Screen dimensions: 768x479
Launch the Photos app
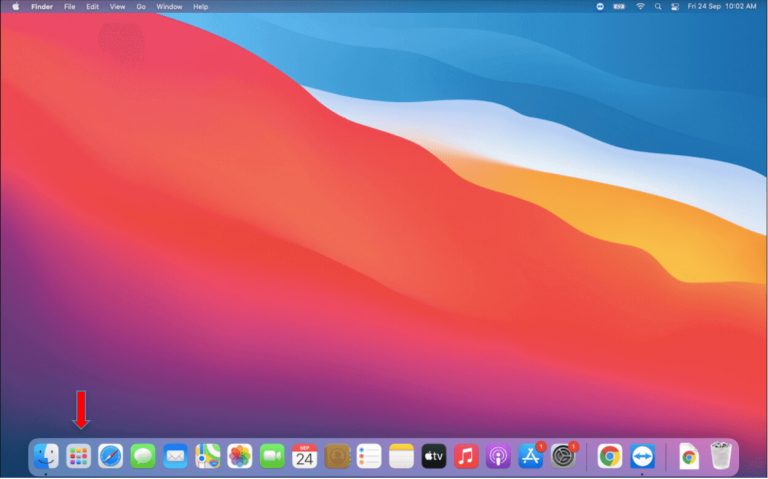pos(240,456)
